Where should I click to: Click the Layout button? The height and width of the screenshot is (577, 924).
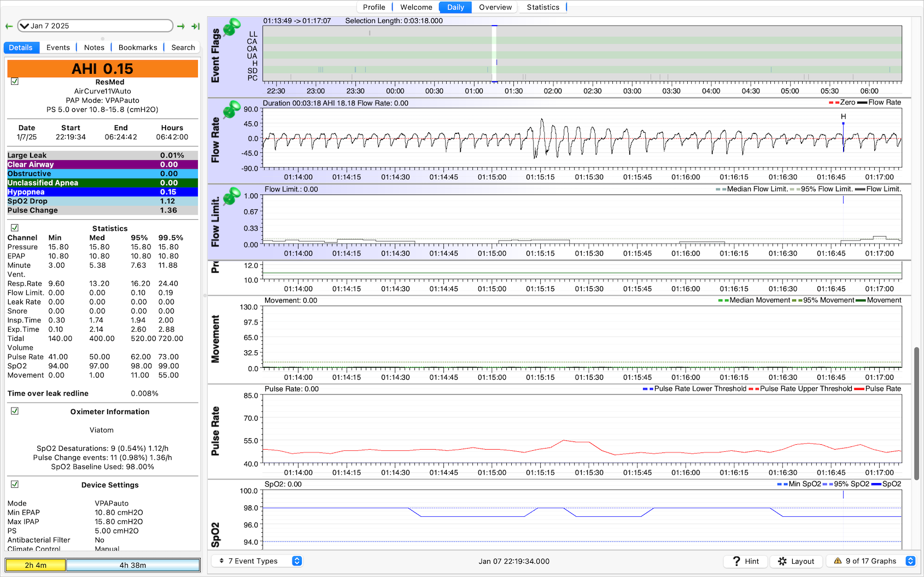pos(796,561)
